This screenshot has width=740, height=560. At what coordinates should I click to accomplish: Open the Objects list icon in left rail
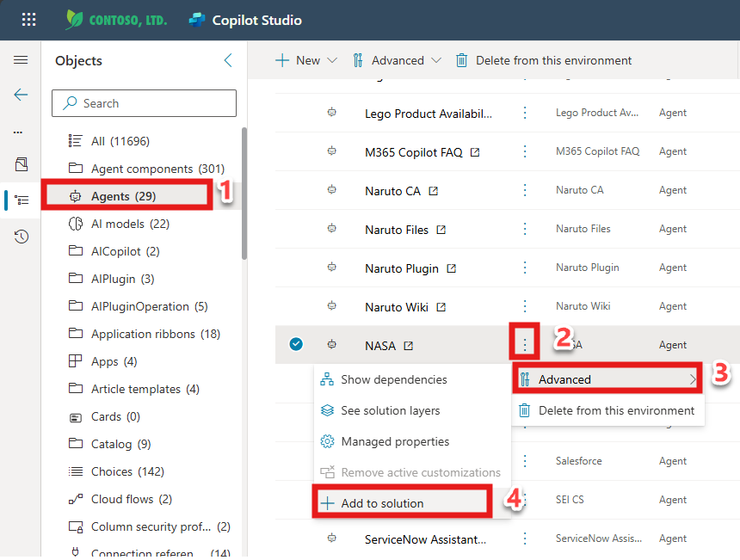22,200
